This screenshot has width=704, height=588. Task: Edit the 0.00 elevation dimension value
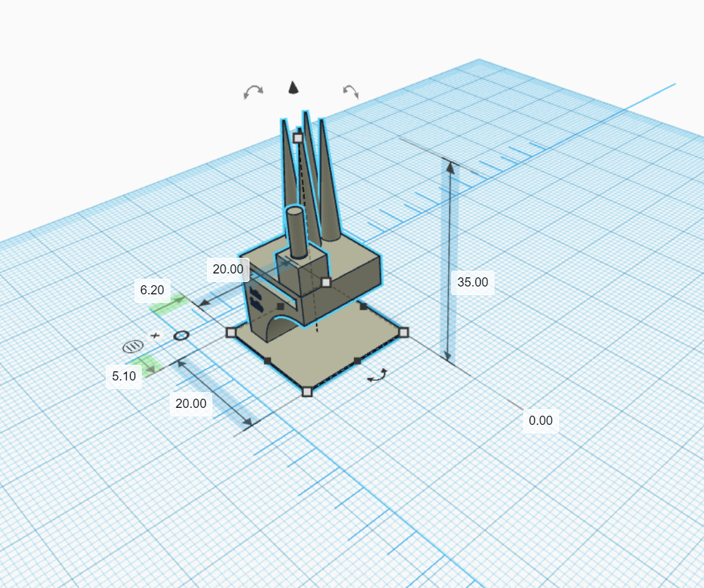(541, 421)
